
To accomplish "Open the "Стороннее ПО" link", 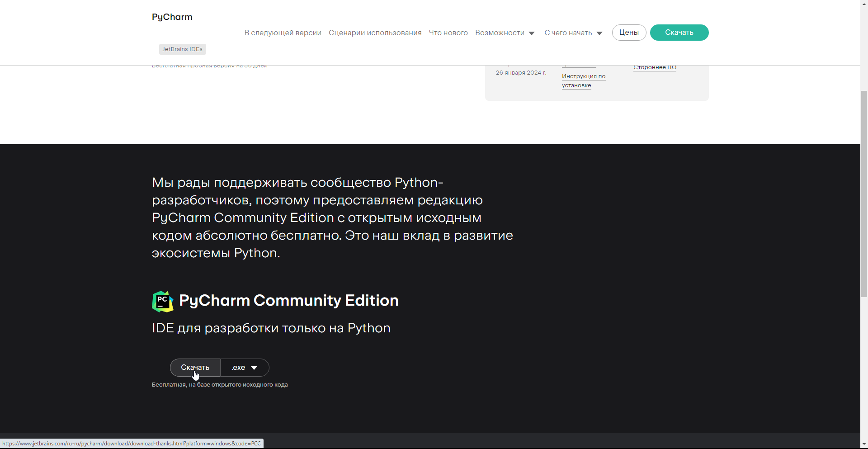I will point(655,67).
